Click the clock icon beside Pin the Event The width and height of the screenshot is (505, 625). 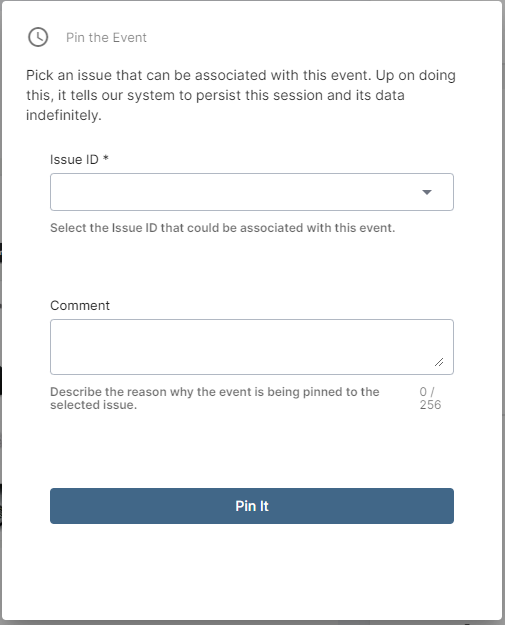pos(38,37)
